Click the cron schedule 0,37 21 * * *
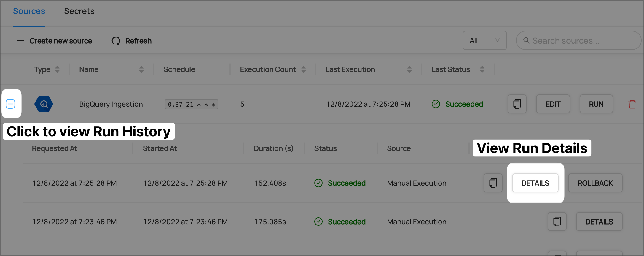The width and height of the screenshot is (644, 256). pos(192,104)
